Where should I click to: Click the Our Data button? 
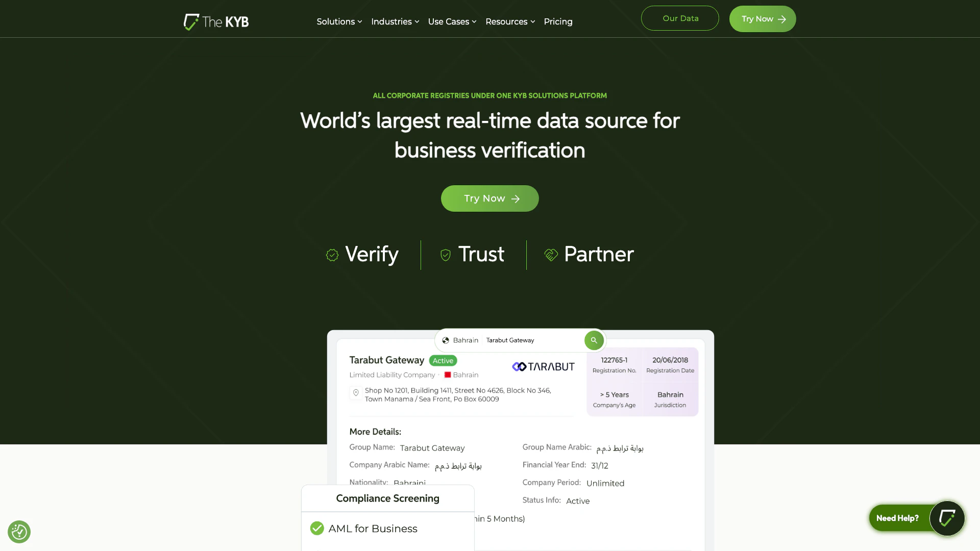680,18
